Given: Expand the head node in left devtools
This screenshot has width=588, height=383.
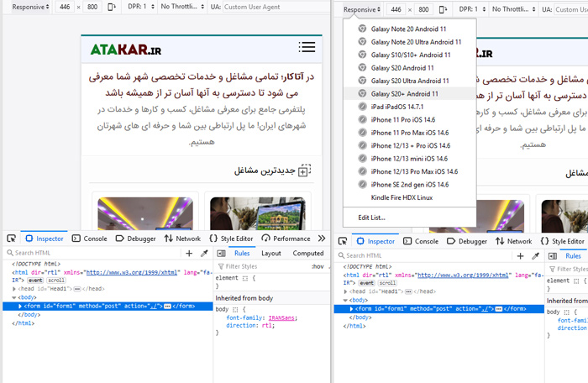Looking at the screenshot, I should point(14,289).
